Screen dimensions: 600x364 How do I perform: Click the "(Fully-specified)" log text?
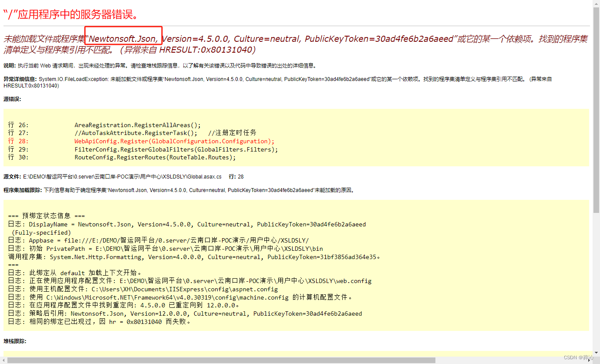tap(41, 233)
